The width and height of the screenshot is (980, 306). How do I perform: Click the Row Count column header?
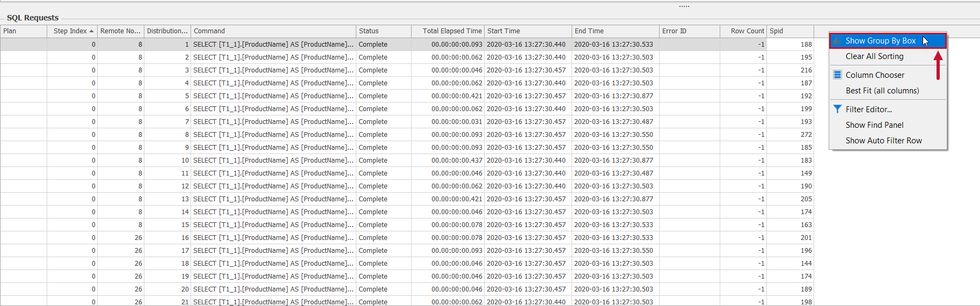tap(747, 31)
